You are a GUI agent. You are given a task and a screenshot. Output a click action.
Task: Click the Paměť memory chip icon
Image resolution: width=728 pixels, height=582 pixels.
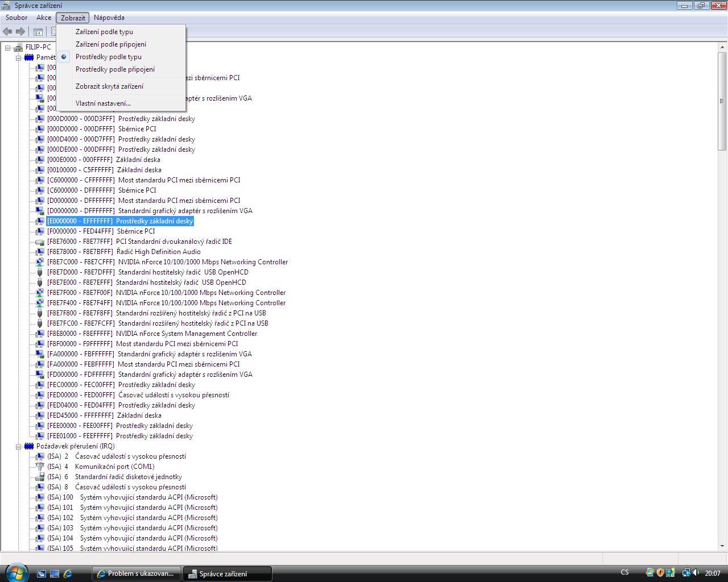click(x=29, y=57)
